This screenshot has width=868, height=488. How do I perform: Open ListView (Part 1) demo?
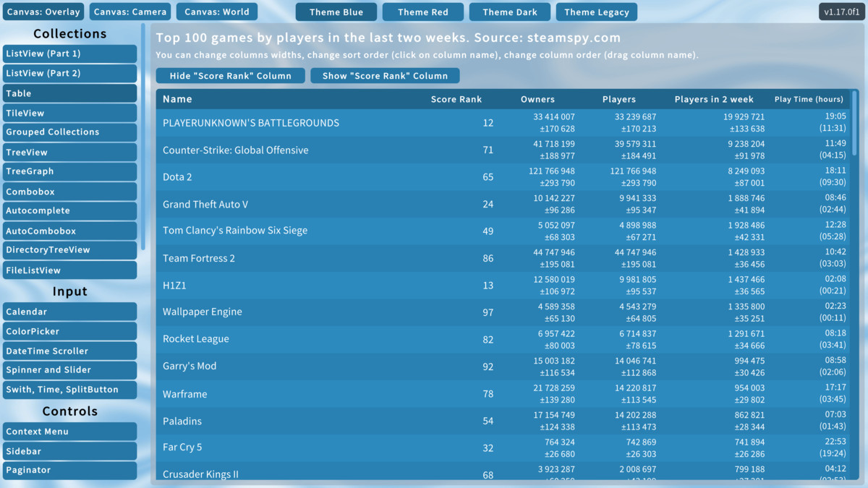69,53
